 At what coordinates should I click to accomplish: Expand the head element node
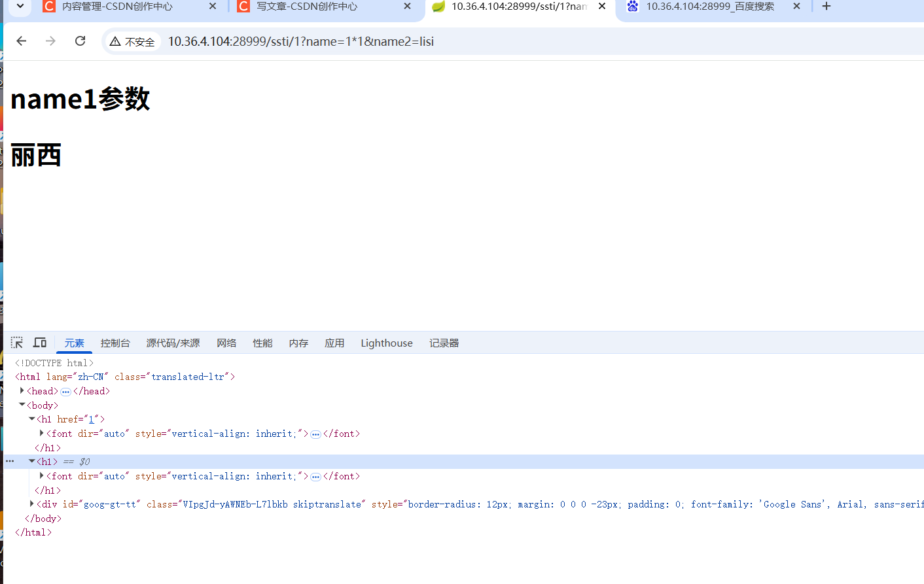click(x=22, y=390)
